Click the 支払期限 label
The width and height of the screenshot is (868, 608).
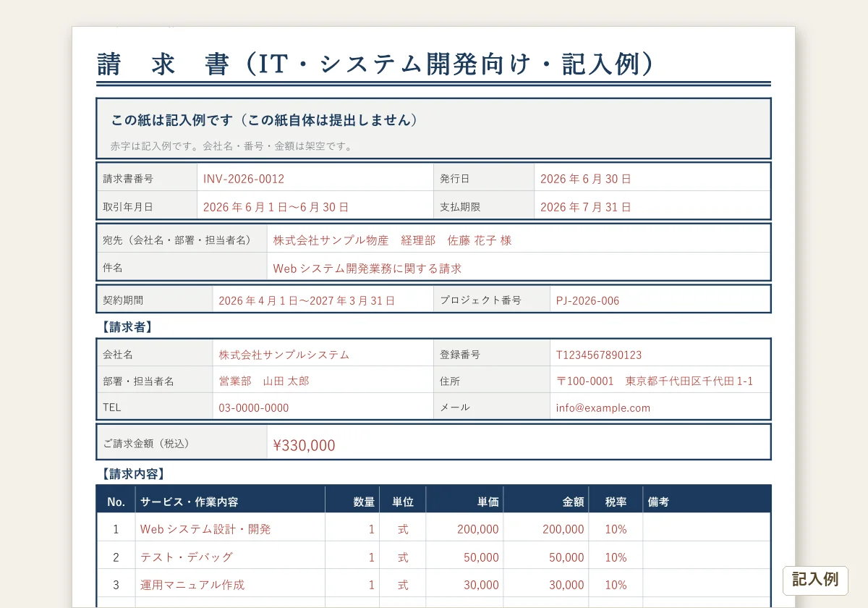[460, 206]
